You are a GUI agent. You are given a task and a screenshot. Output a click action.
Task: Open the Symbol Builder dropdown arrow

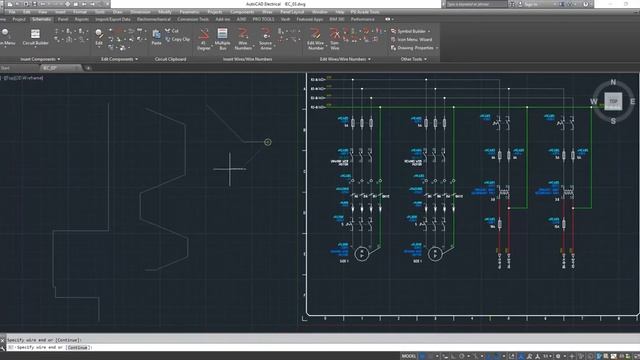(x=429, y=31)
